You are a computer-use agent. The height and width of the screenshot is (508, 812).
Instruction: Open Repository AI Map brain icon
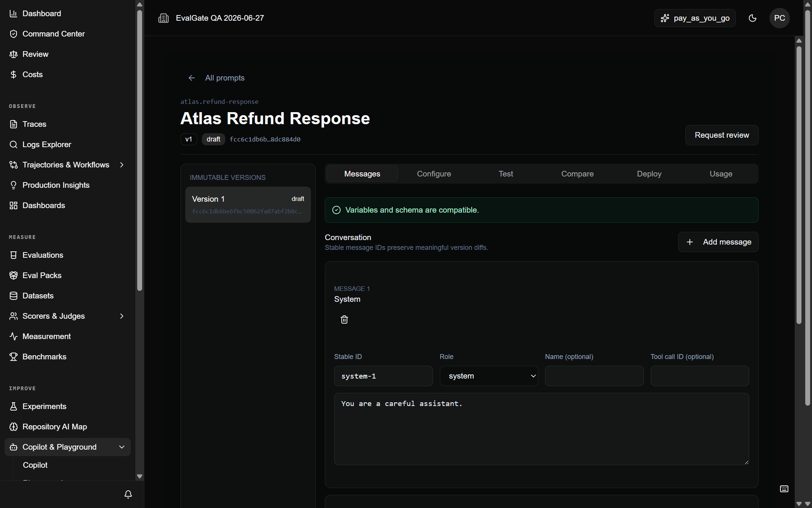coord(14,427)
